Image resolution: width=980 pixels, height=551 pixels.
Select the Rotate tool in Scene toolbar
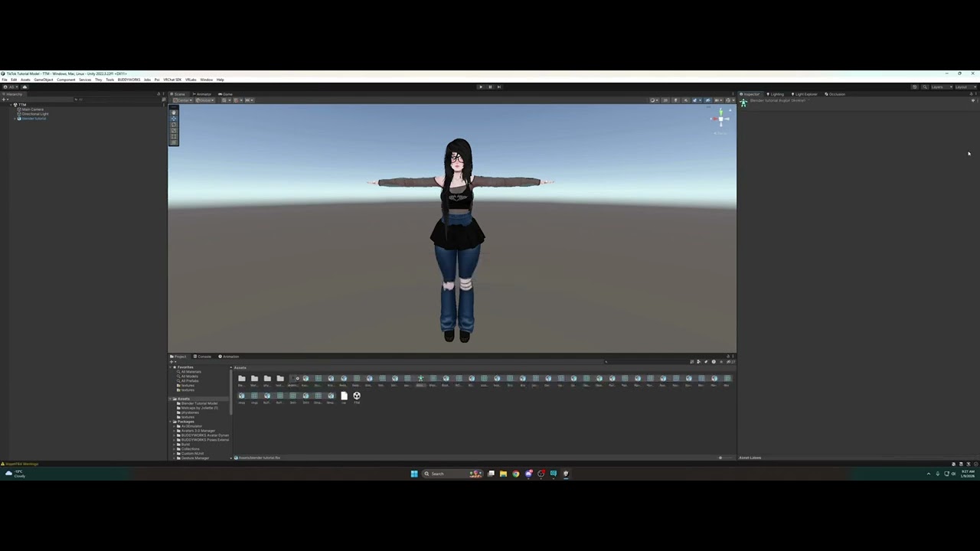click(x=174, y=125)
